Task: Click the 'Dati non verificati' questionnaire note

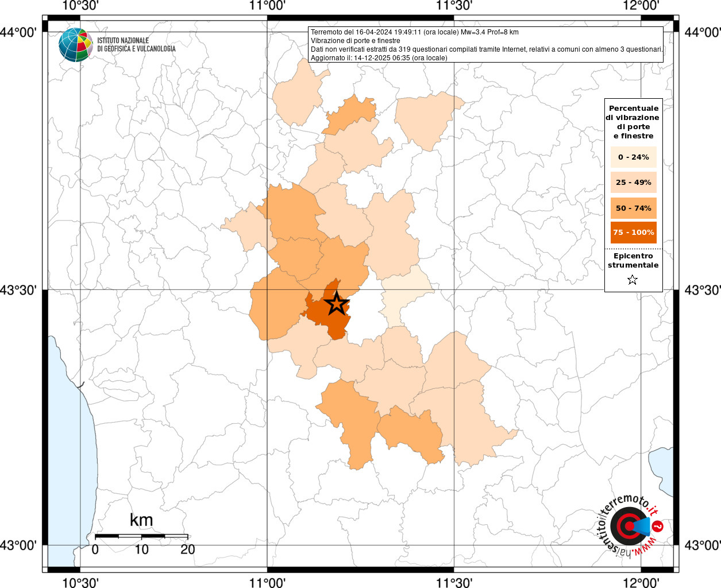Action: [487, 49]
